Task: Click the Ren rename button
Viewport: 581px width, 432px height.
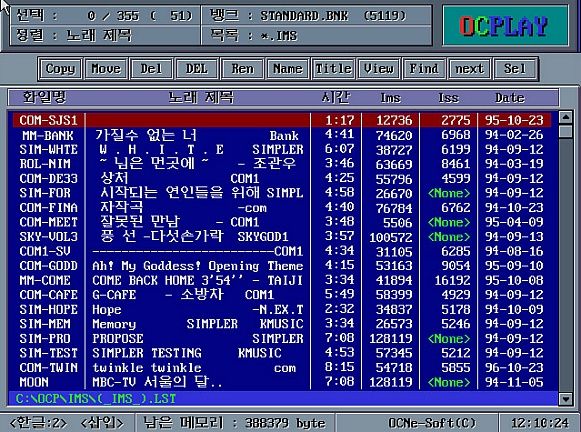Action: (x=242, y=69)
